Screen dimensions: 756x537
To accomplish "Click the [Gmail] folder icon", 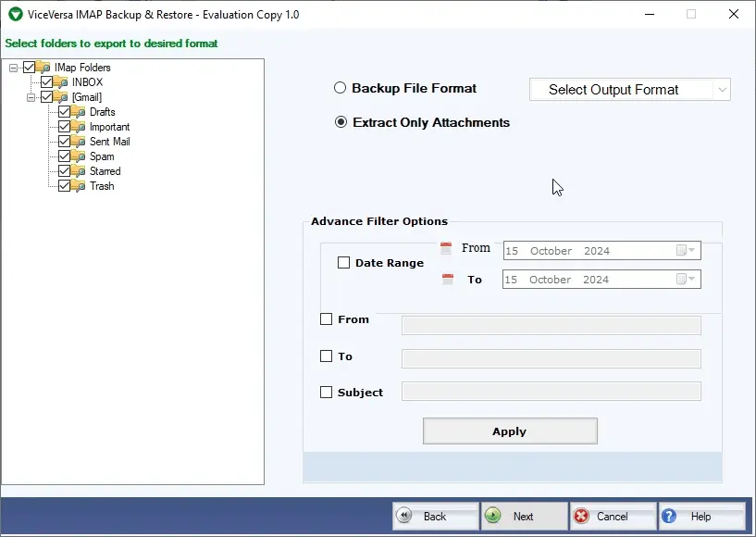I will pyautogui.click(x=61, y=97).
